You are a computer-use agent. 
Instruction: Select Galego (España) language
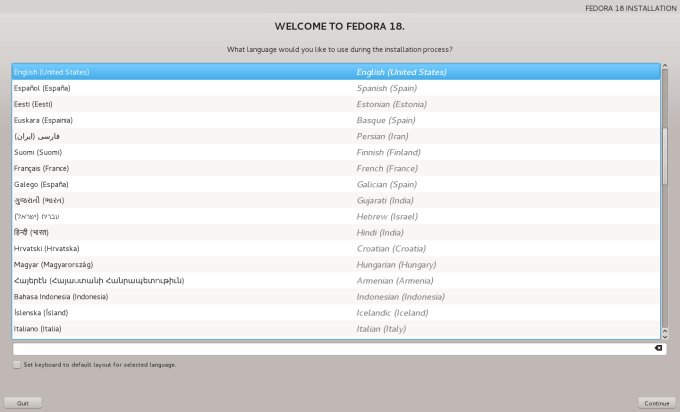[336, 184]
